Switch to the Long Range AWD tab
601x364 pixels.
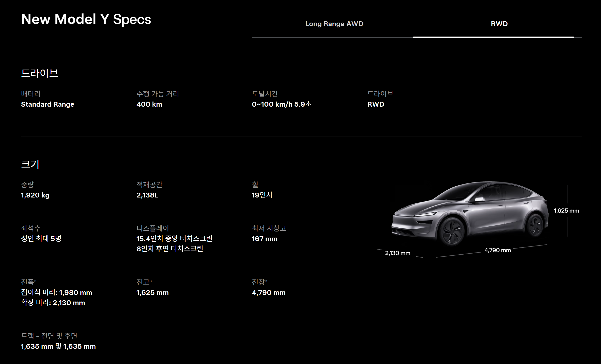coord(334,24)
